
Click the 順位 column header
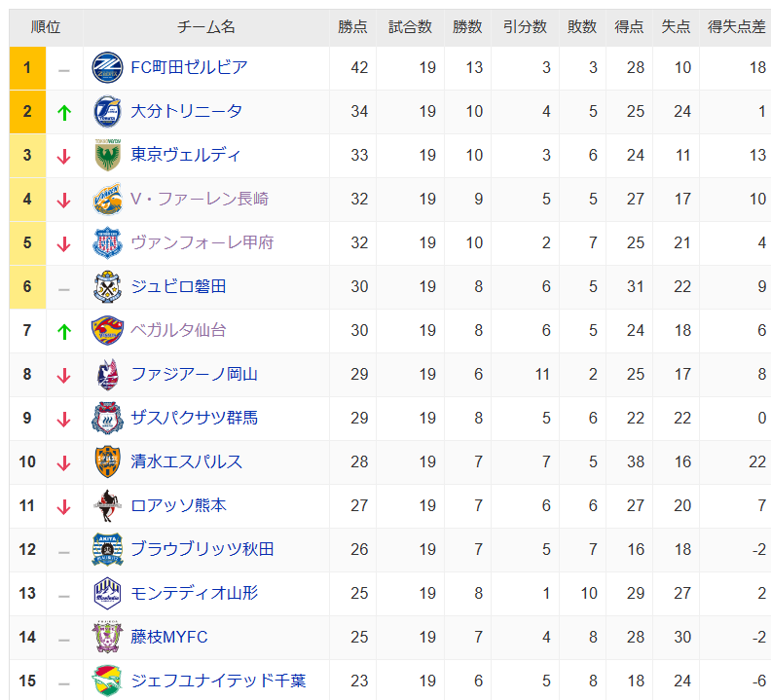coord(46,27)
